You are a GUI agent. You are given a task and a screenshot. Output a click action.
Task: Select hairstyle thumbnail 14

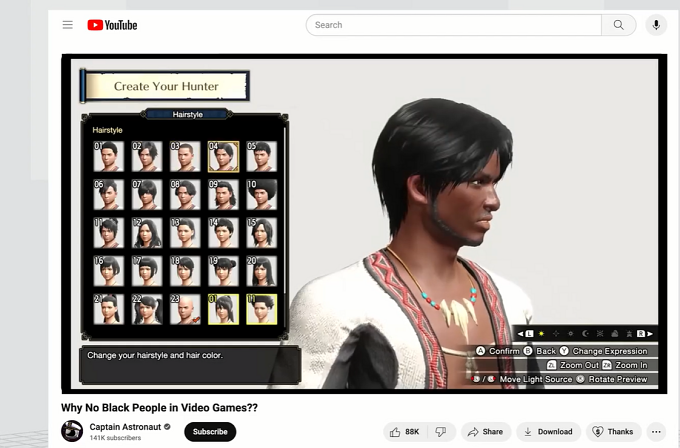pos(223,232)
